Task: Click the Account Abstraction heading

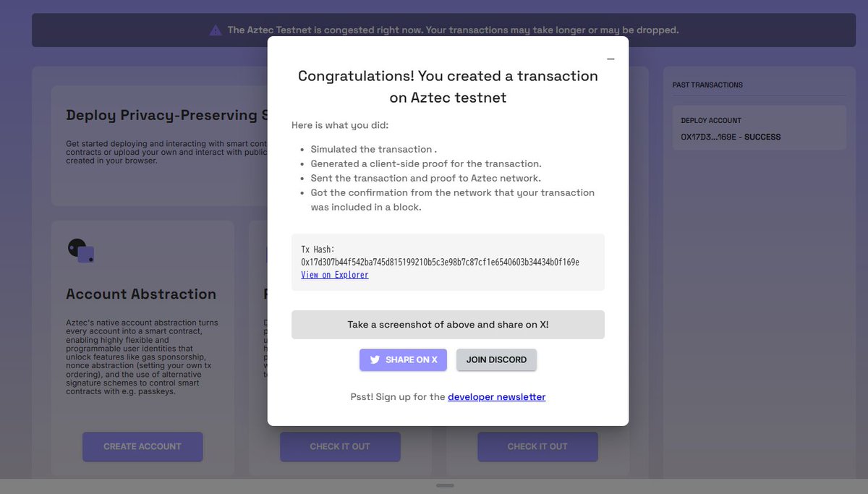Action: pyautogui.click(x=141, y=294)
